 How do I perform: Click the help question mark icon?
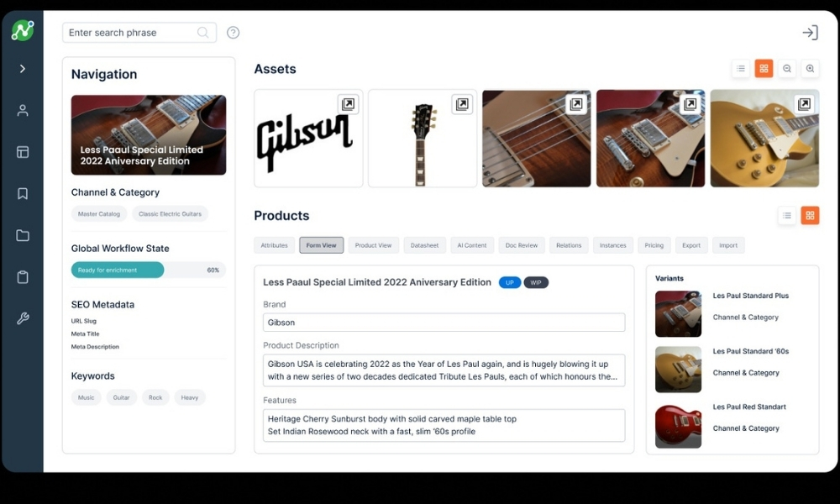pos(233,33)
